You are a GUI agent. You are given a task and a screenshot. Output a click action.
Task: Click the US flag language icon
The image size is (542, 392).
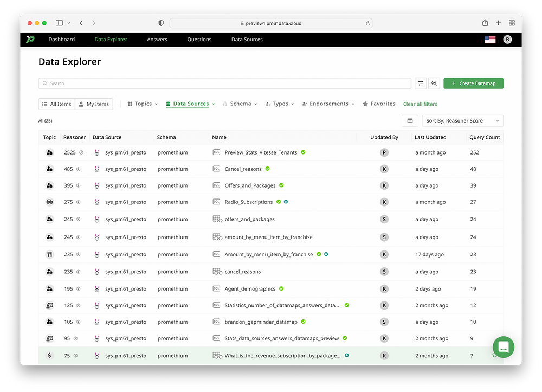(x=490, y=40)
